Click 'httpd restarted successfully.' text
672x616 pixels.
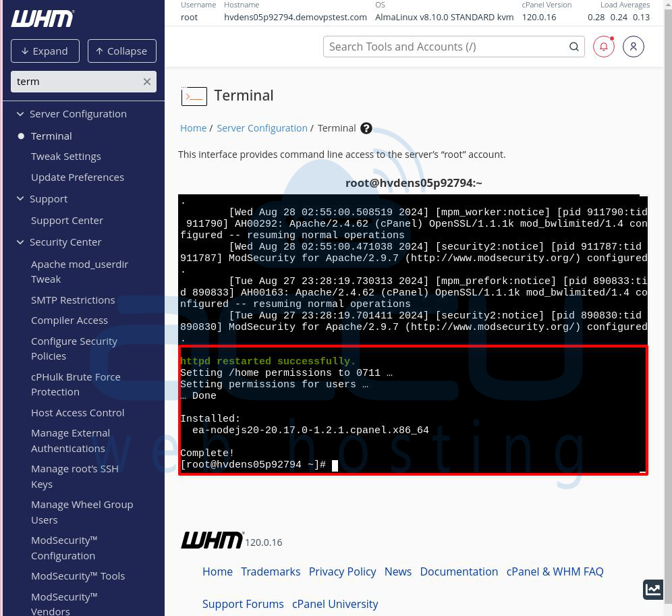(268, 361)
